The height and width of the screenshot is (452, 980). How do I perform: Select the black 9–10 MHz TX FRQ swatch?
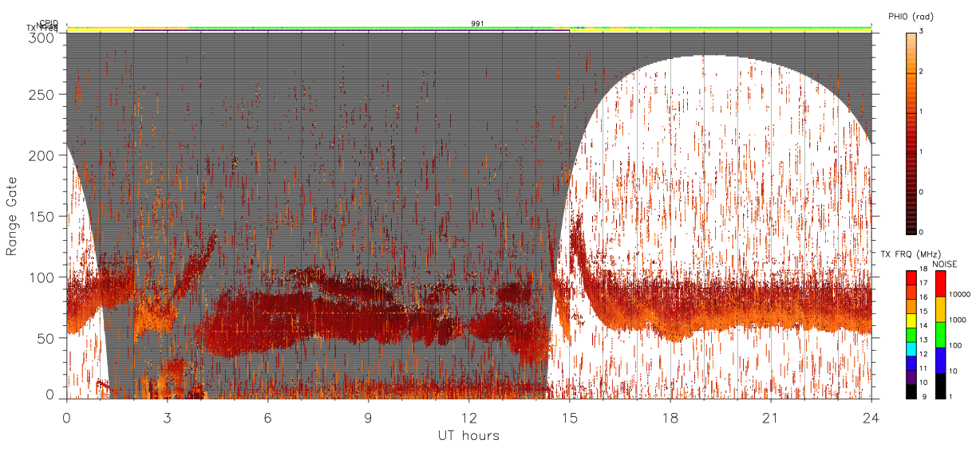[911, 391]
